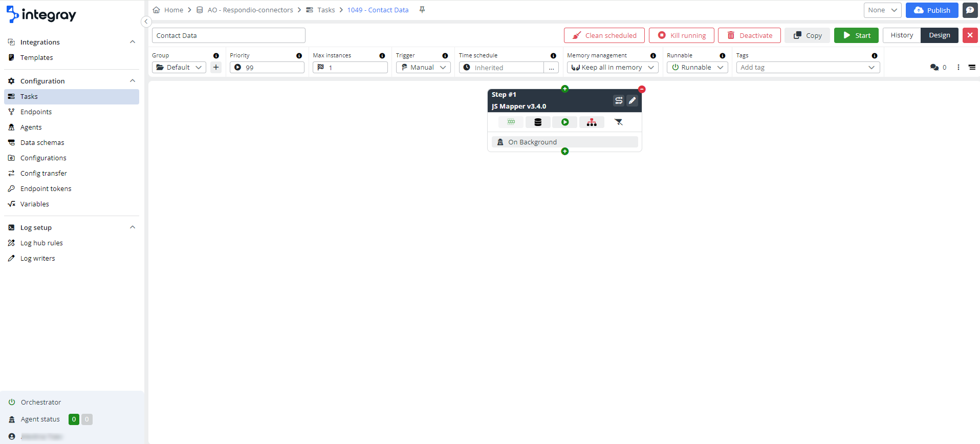Click the green Start button
The width and height of the screenshot is (980, 444).
[856, 35]
